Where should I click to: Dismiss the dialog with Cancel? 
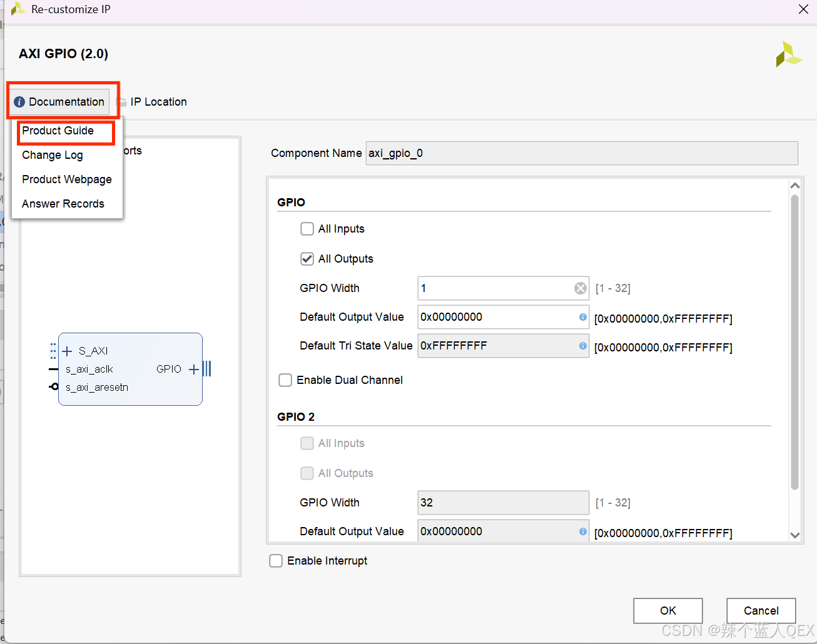tap(761, 611)
